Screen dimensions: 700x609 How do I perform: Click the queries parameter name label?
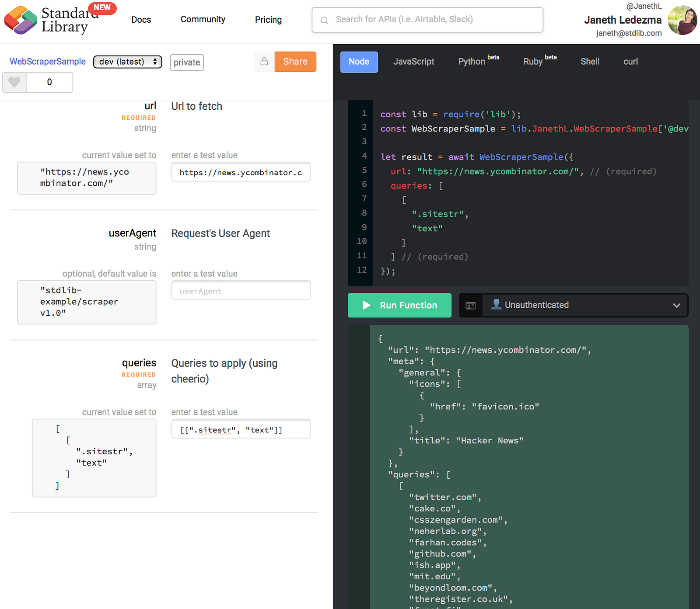pos(139,363)
